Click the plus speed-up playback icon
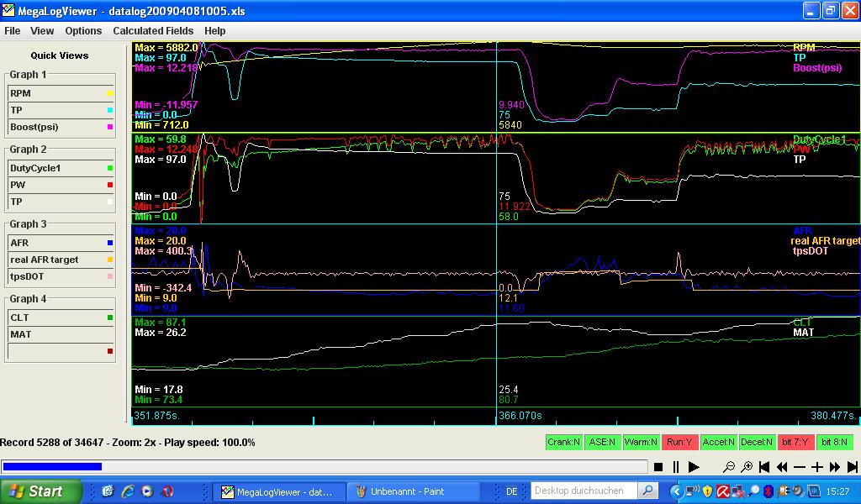Screen dimensions: 861x504 point(817,467)
